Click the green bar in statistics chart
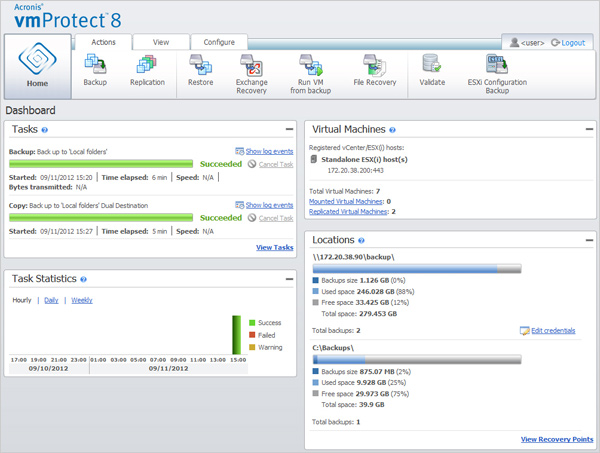The height and width of the screenshot is (453, 600). click(x=237, y=335)
